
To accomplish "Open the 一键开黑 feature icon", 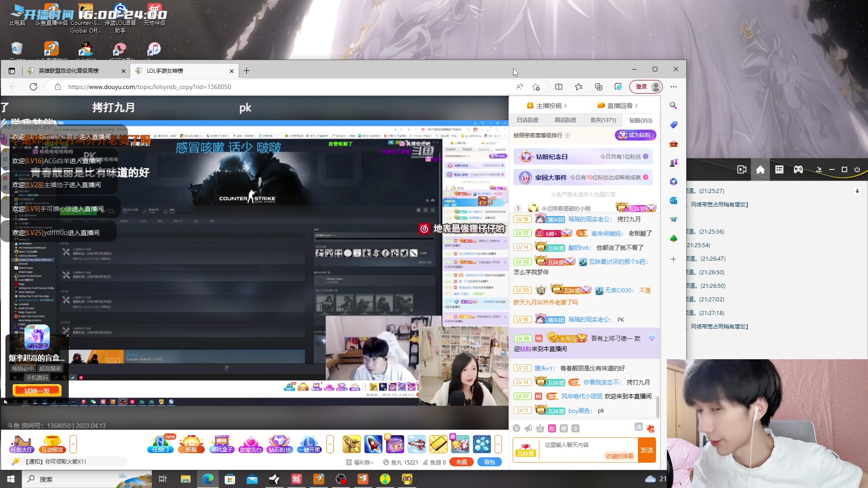I will pyautogui.click(x=309, y=444).
